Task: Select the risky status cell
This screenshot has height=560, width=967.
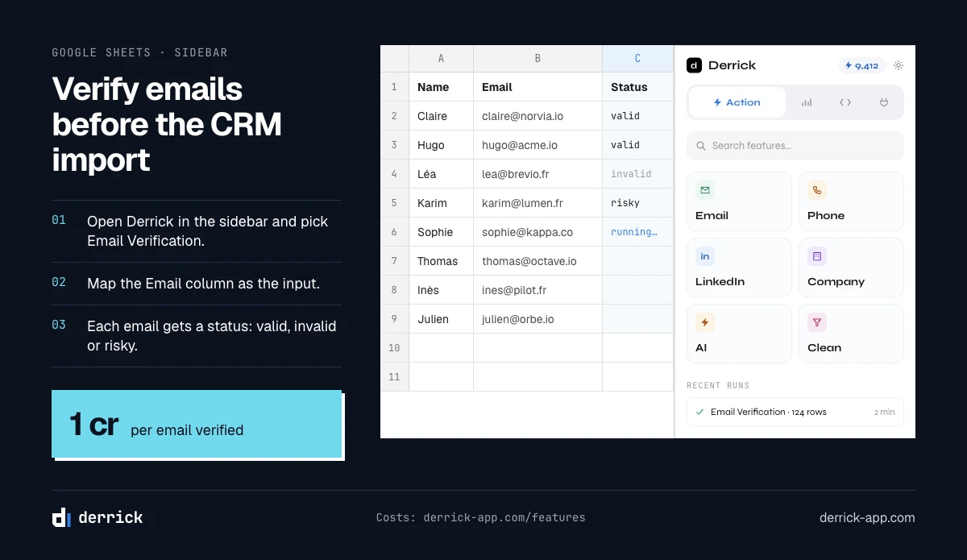Action: tap(637, 203)
